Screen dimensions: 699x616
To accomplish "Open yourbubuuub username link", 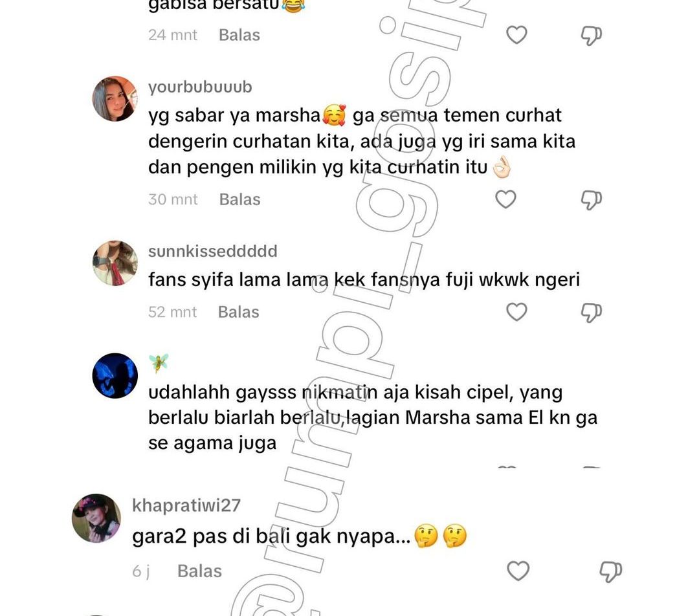I will (x=200, y=87).
